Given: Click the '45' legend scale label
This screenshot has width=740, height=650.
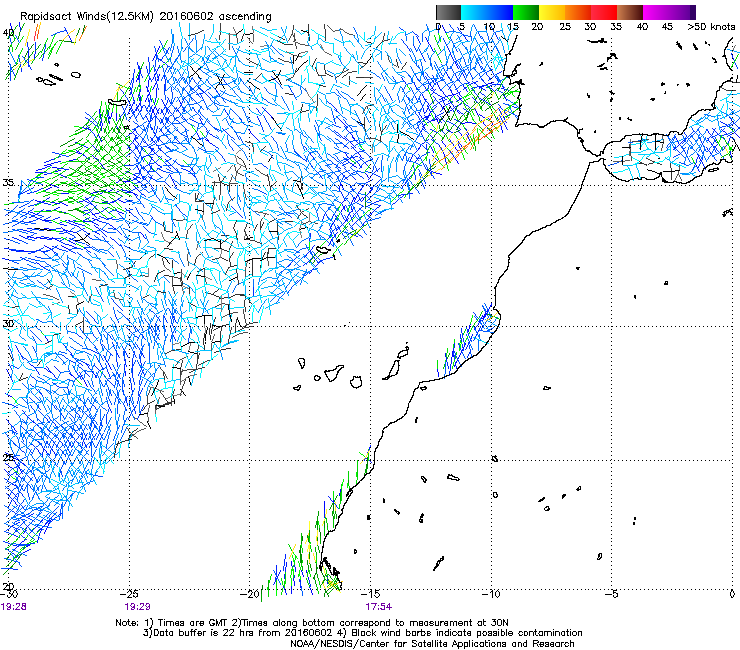Looking at the screenshot, I should (667, 26).
